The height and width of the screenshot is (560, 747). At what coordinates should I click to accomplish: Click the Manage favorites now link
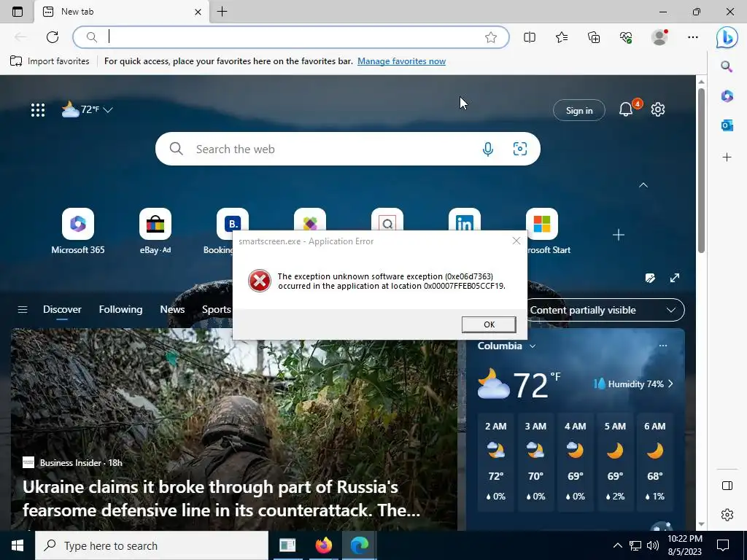[402, 61]
